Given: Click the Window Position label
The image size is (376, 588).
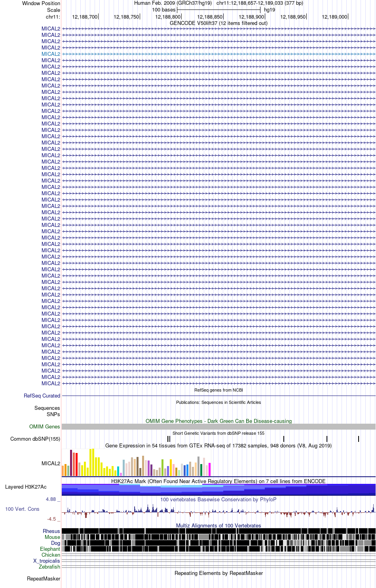Looking at the screenshot, I should pyautogui.click(x=41, y=3).
